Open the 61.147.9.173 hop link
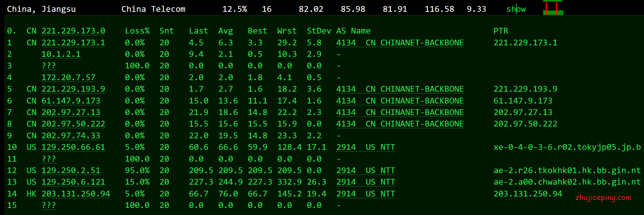Image resolution: width=644 pixels, height=215 pixels. 71,101
